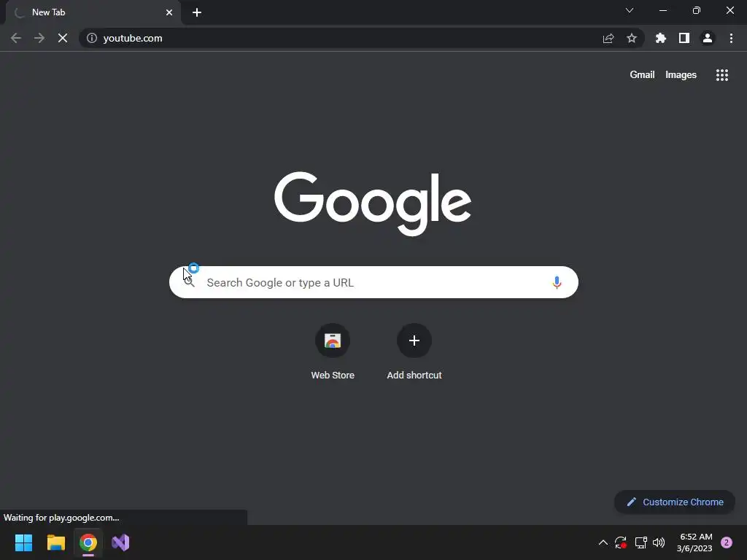The width and height of the screenshot is (747, 560).
Task: View site information icon beside youtube.com
Action: click(91, 38)
